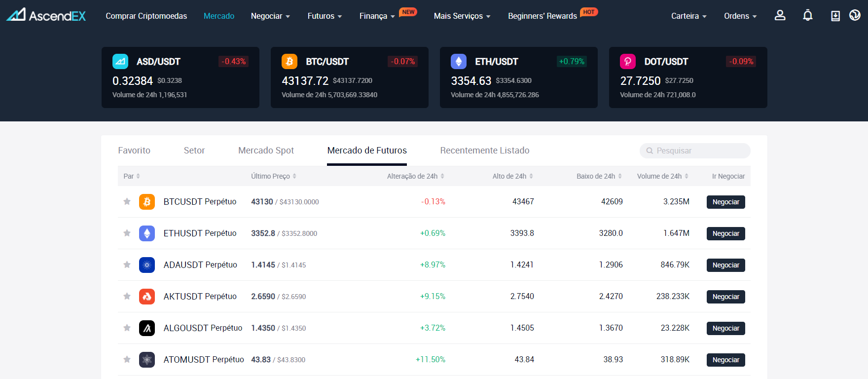Click Negociar button for AKTUSDT Perpétuo

725,297
